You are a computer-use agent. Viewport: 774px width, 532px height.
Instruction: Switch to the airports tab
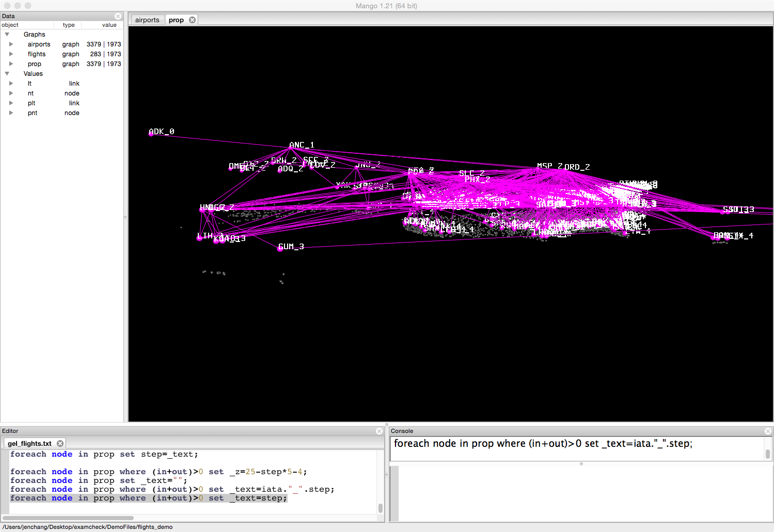point(147,20)
